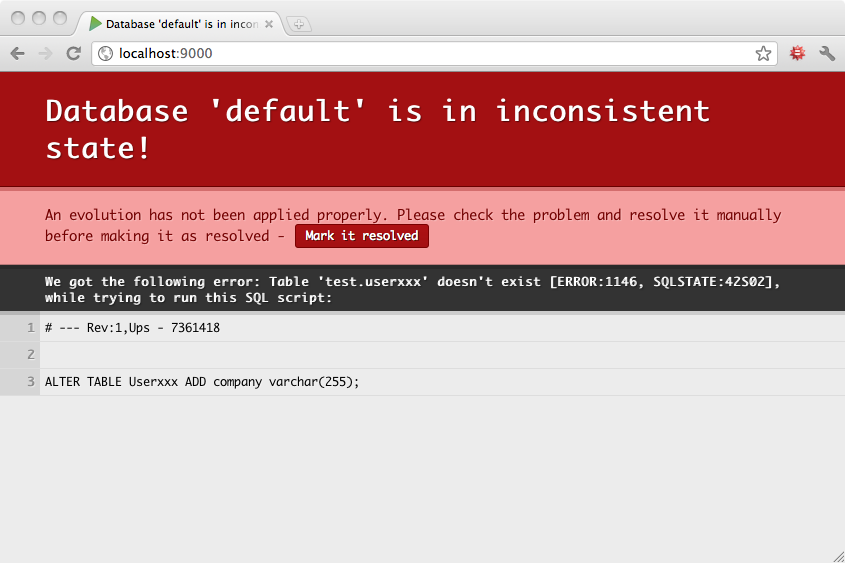Click the globe site info icon
845x563 pixels.
tap(105, 54)
